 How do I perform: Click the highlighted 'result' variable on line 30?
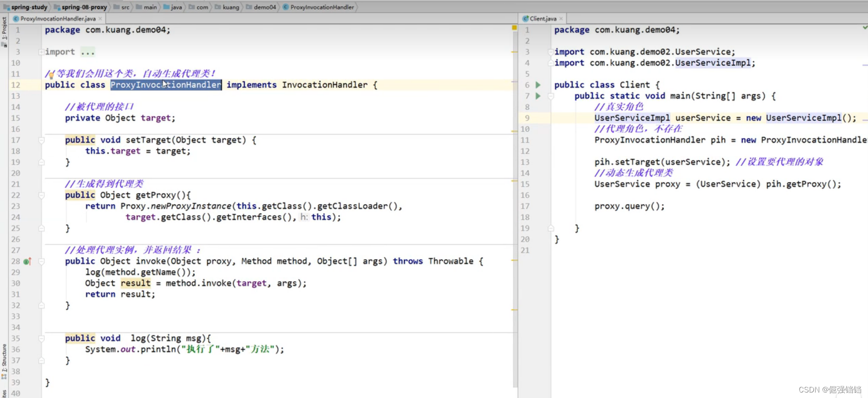click(x=136, y=283)
